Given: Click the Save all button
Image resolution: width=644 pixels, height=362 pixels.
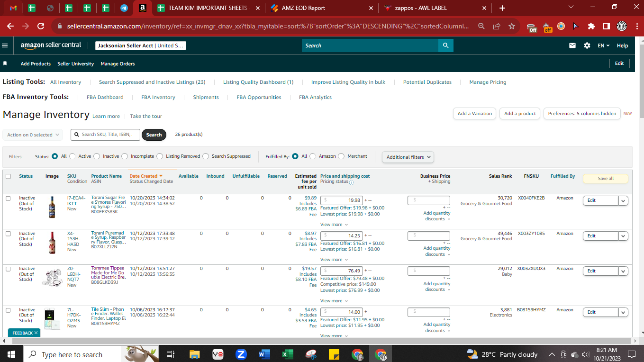Looking at the screenshot, I should (606, 179).
